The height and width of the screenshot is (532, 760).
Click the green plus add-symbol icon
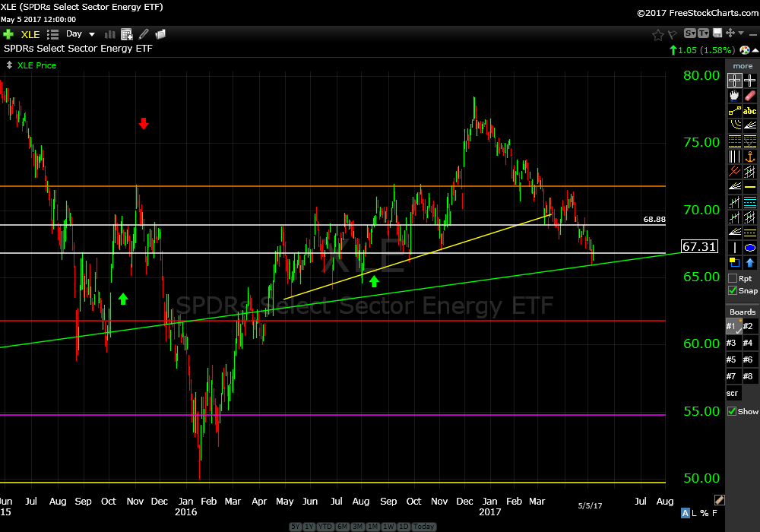(8, 34)
